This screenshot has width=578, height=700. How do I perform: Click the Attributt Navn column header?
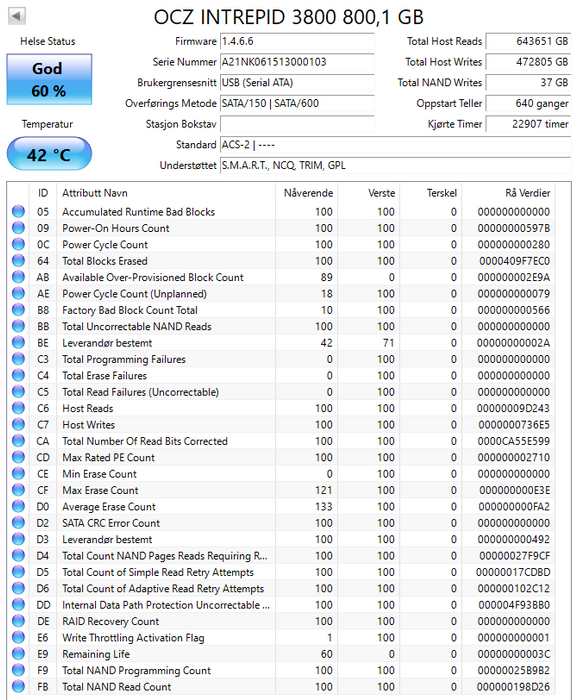coord(95,193)
